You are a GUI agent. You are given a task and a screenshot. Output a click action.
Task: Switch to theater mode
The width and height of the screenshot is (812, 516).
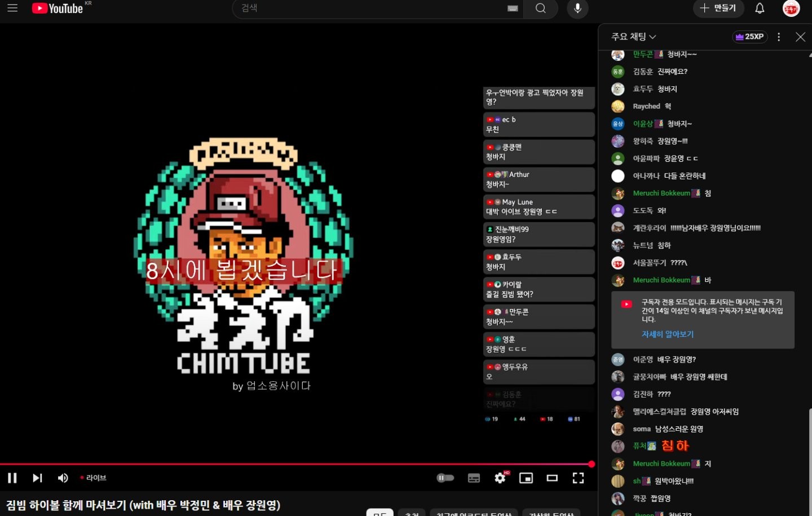point(552,478)
